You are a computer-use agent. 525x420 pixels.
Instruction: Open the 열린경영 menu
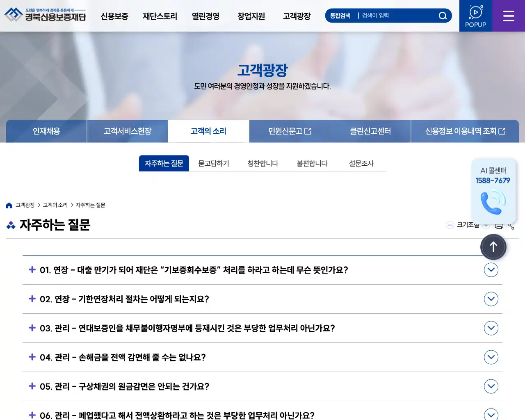(205, 16)
